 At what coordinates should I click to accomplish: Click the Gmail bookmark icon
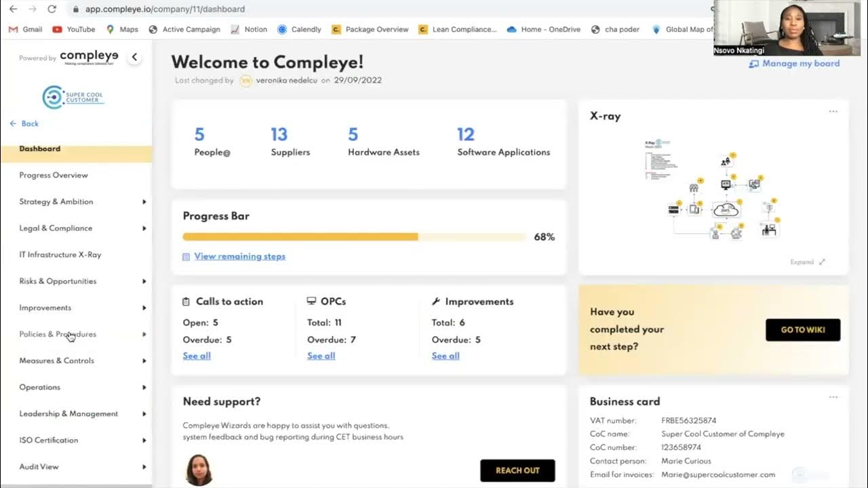pos(12,30)
